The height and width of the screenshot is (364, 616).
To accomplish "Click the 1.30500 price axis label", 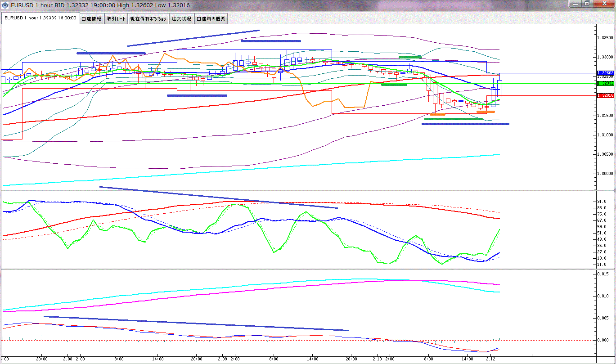I will pyautogui.click(x=605, y=154).
